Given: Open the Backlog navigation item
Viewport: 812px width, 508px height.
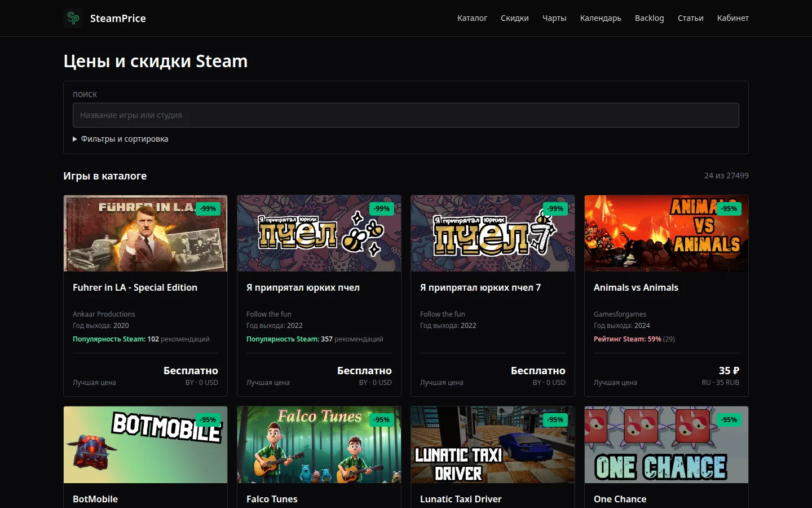Looking at the screenshot, I should [650, 18].
